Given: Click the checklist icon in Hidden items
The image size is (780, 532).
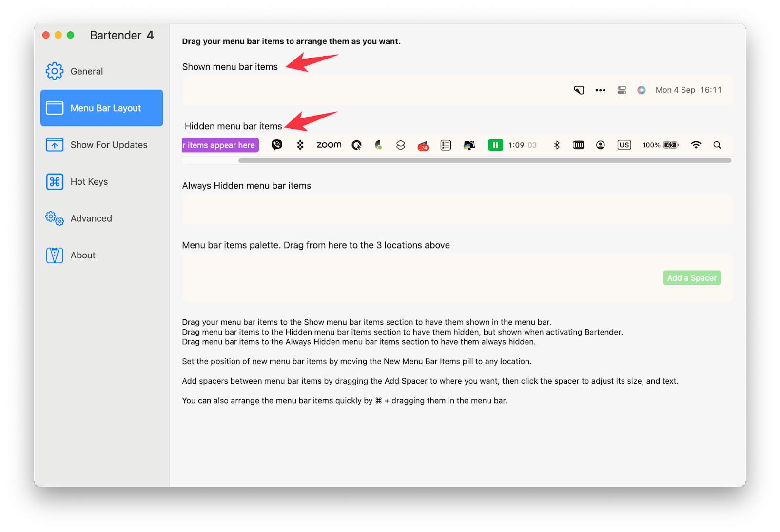Looking at the screenshot, I should pyautogui.click(x=446, y=145).
